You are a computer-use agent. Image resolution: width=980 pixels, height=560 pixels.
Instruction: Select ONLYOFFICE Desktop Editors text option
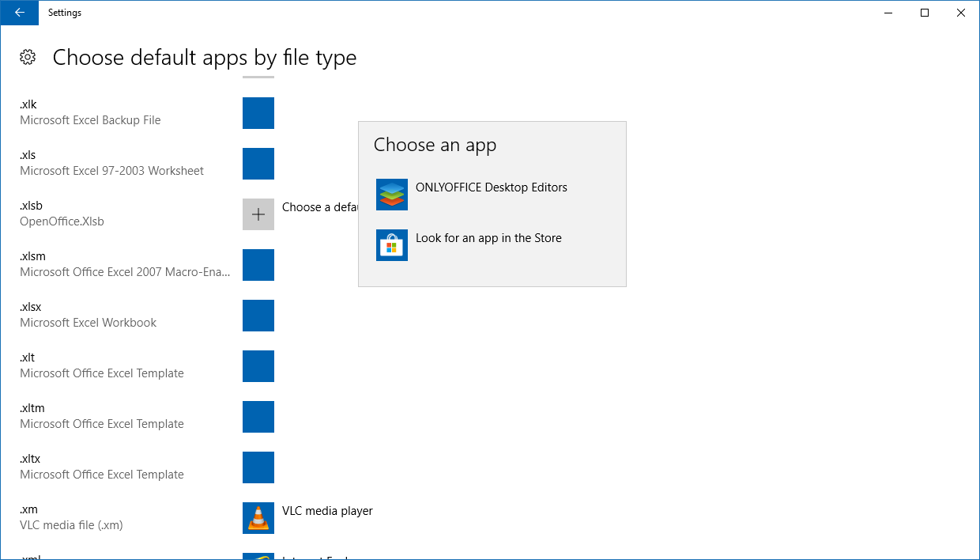coord(491,187)
